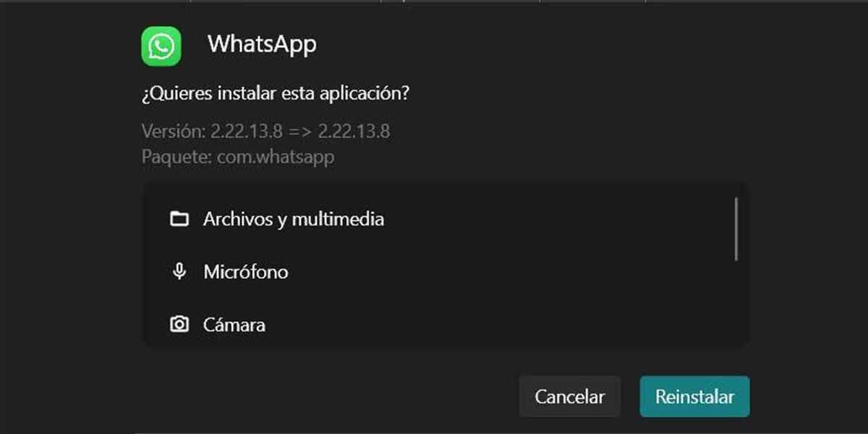
Task: Click the camera icon in the permissions list
Action: 179,325
